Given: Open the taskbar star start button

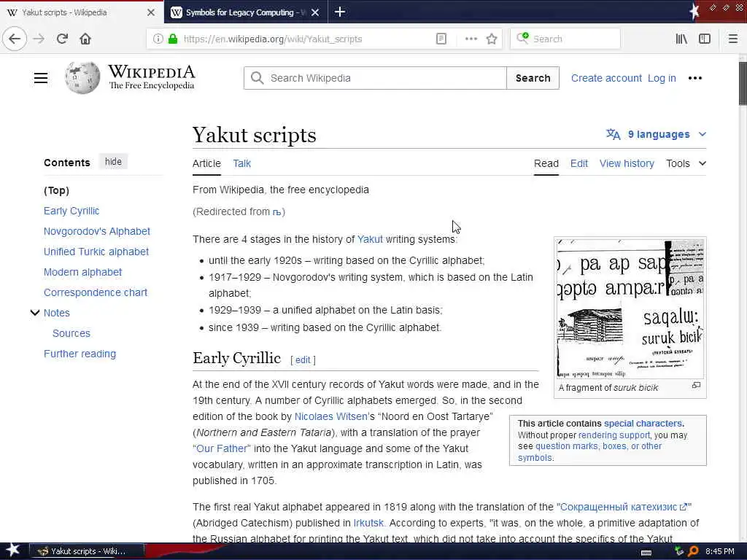Looking at the screenshot, I should point(12,551).
